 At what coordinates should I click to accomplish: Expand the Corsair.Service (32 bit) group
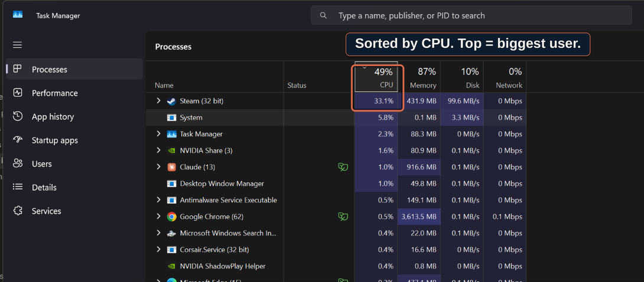pos(158,249)
